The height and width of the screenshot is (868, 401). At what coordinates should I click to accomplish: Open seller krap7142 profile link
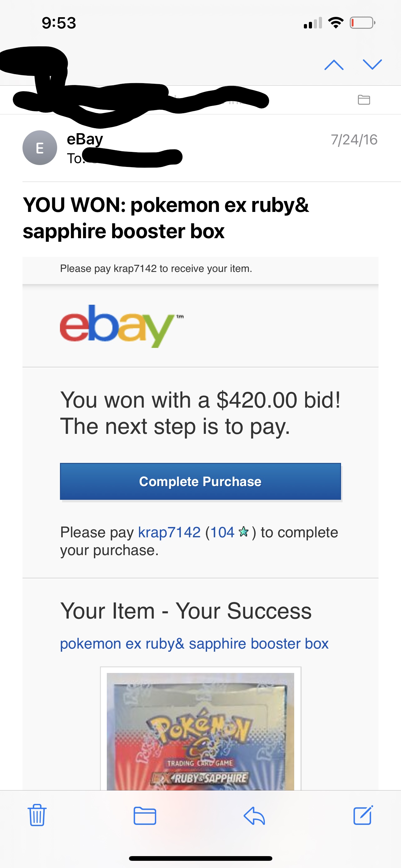click(x=169, y=532)
